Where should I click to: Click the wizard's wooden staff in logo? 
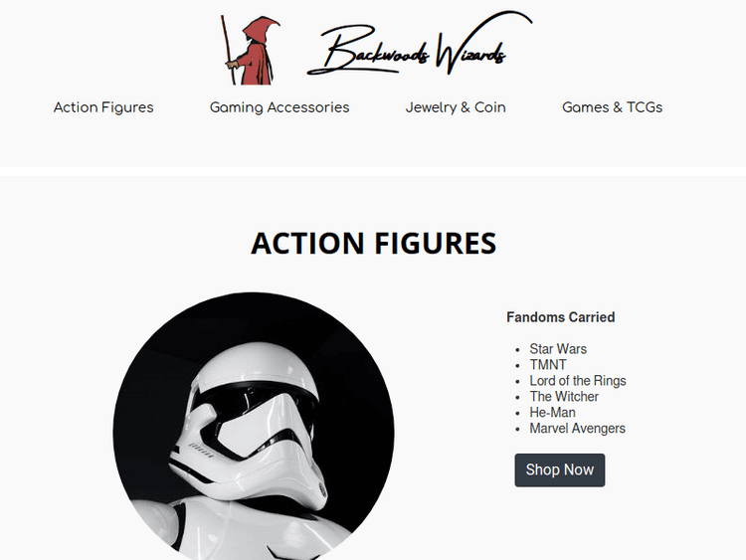[x=228, y=50]
